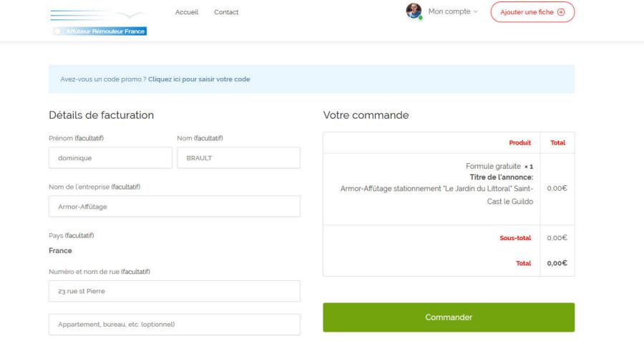644x341 pixels.
Task: Click the Affûteur Rémouleur France logo
Action: [x=99, y=21]
